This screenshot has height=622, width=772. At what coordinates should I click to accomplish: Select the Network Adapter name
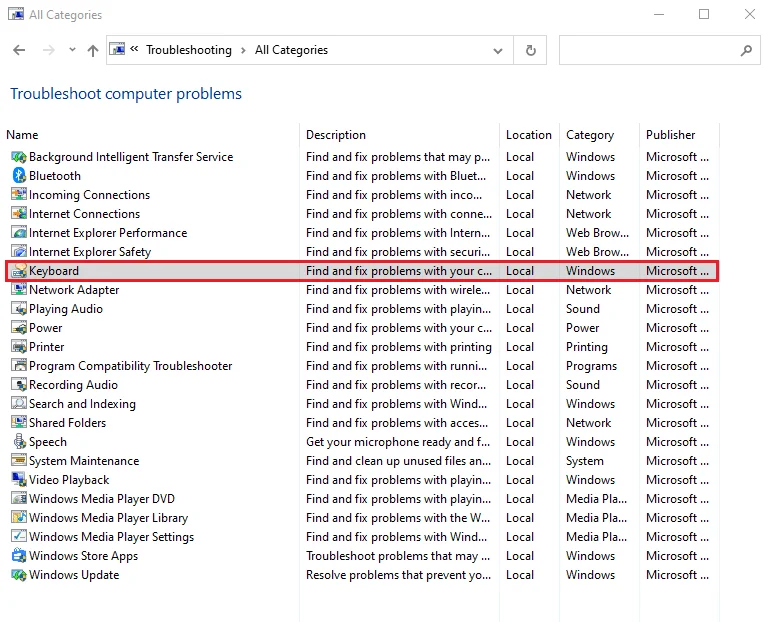pos(74,290)
